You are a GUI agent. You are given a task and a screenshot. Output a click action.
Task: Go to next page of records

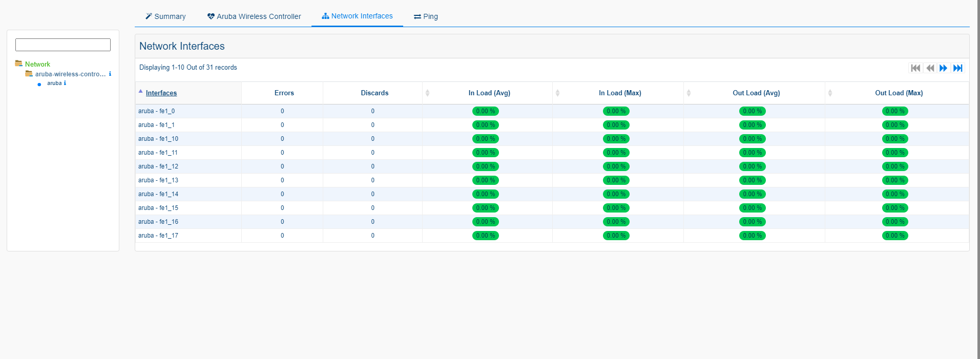pos(943,68)
